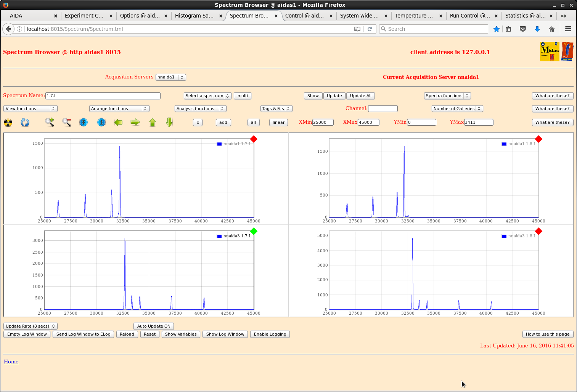Click the nnaida3 1.8.L spectrum plot
Image resolution: width=577 pixels, height=392 pixels.
434,270
